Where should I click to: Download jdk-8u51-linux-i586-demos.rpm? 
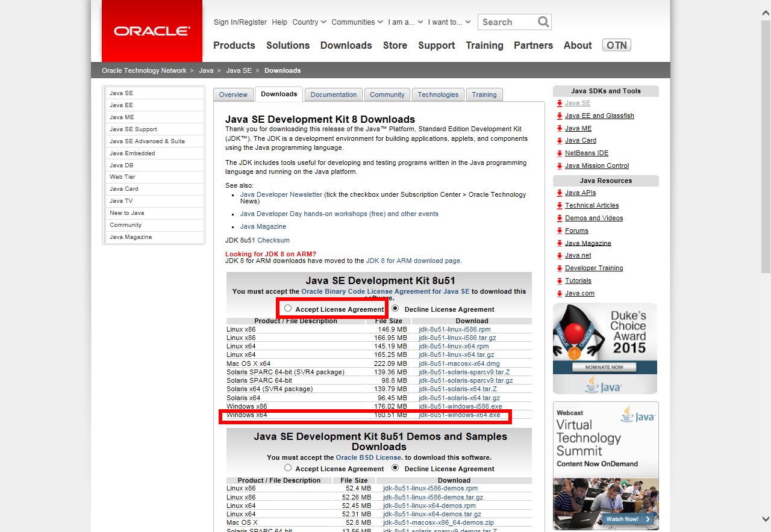430,488
